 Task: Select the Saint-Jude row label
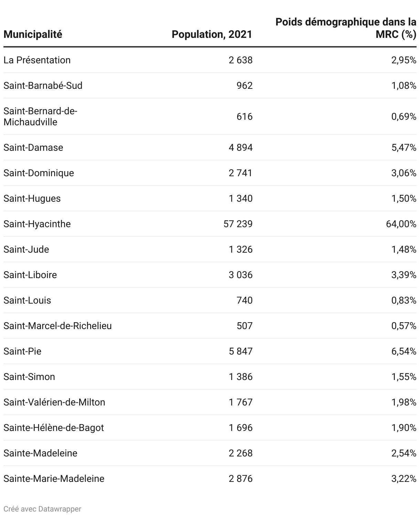(27, 250)
